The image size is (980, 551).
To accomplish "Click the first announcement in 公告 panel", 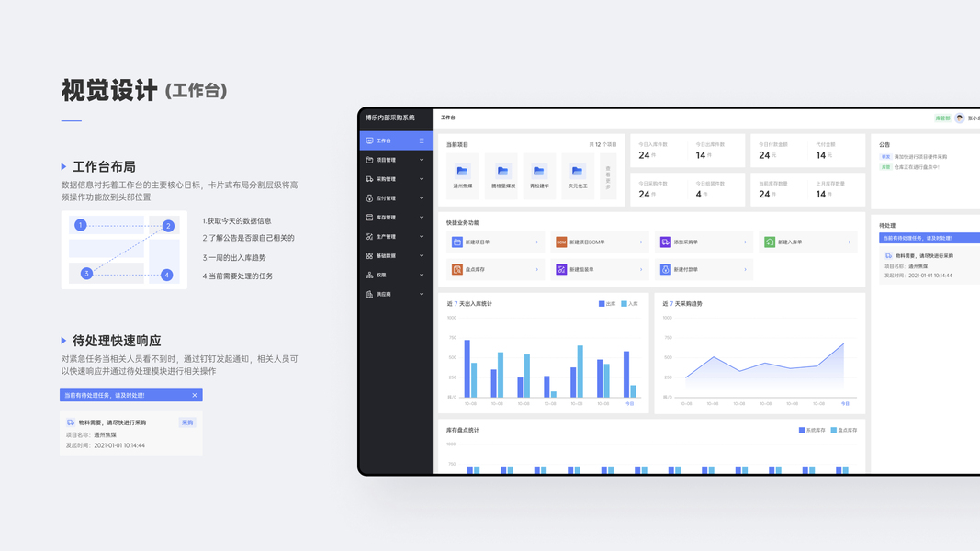I will pos(913,157).
